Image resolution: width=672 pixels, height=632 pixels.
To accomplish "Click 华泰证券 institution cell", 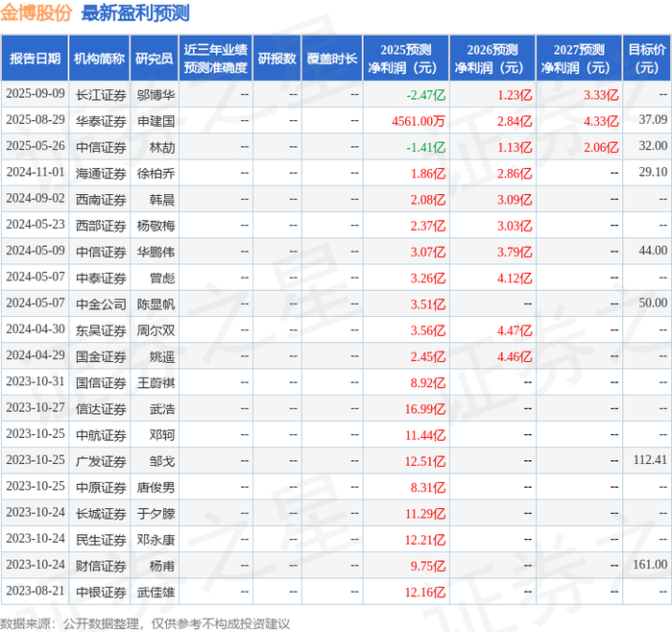I will coord(101,121).
